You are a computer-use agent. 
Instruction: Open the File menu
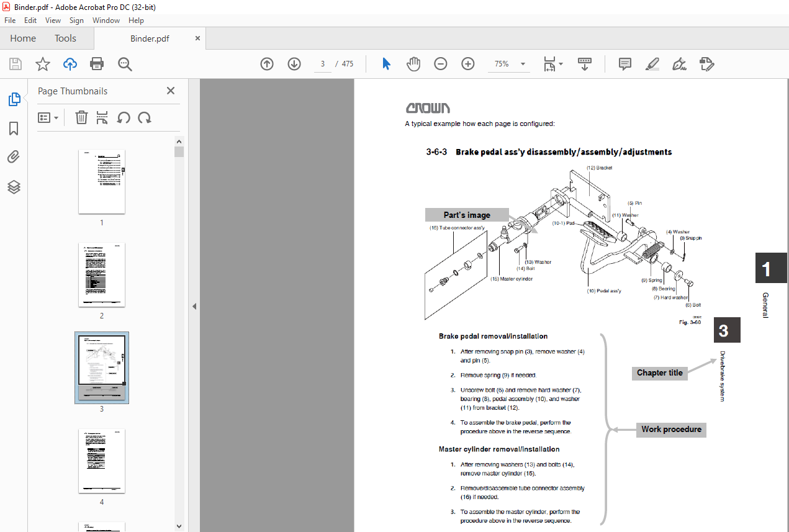(x=10, y=20)
